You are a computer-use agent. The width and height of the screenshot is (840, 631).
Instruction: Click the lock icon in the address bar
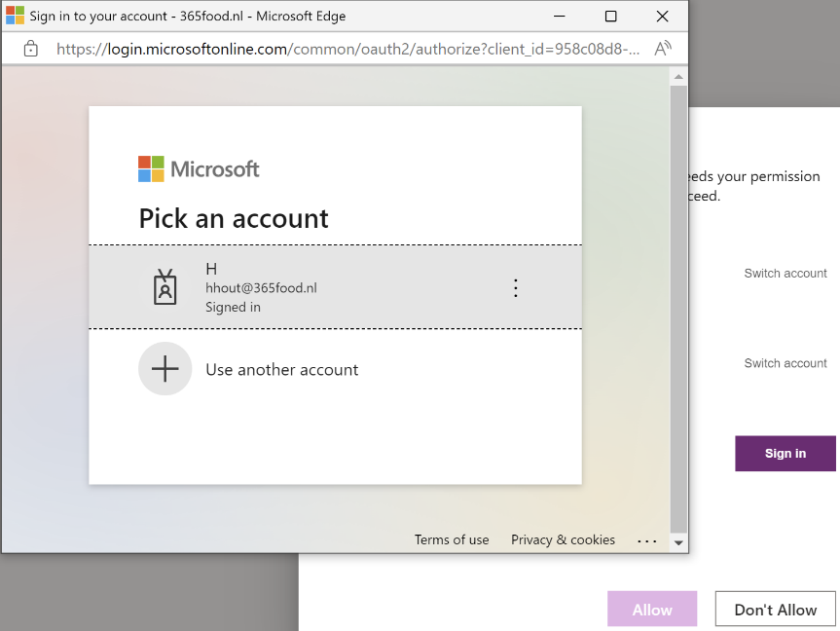(30, 48)
